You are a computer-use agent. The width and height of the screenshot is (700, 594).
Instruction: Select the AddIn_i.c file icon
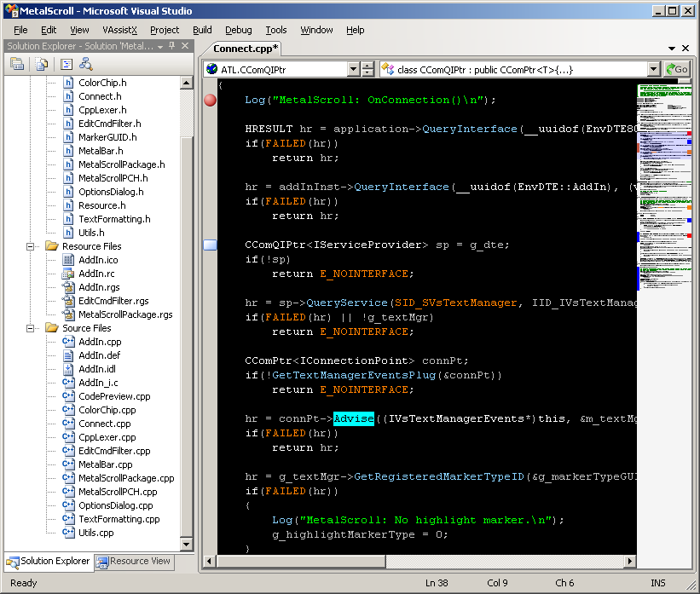click(68, 383)
